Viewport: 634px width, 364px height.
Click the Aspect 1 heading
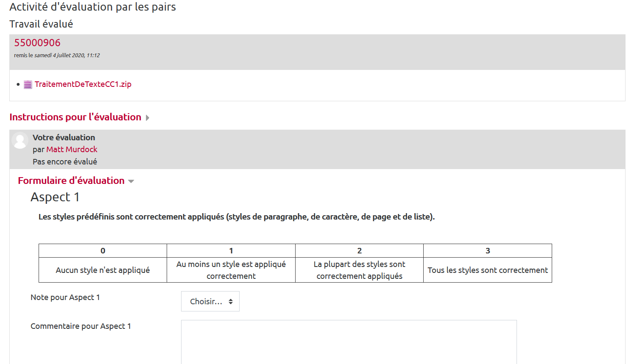point(55,197)
